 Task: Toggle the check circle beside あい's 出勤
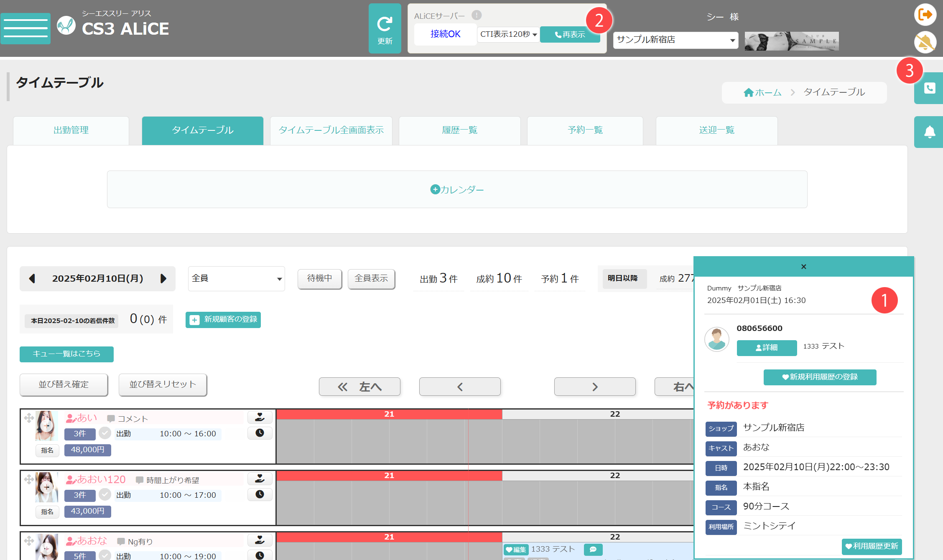click(x=105, y=433)
